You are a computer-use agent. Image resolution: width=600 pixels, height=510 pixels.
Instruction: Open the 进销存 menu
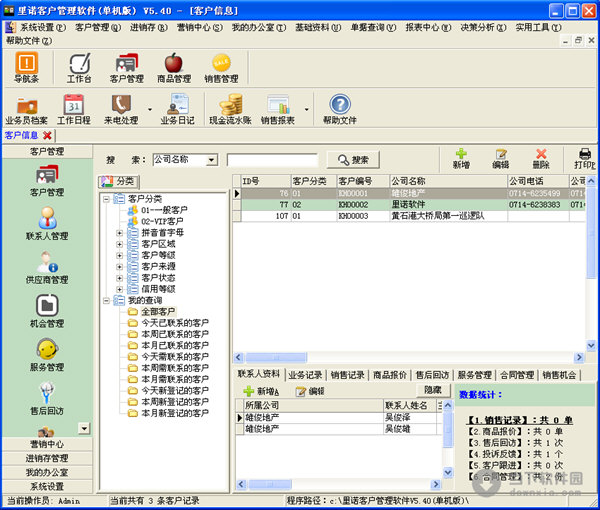coord(145,28)
